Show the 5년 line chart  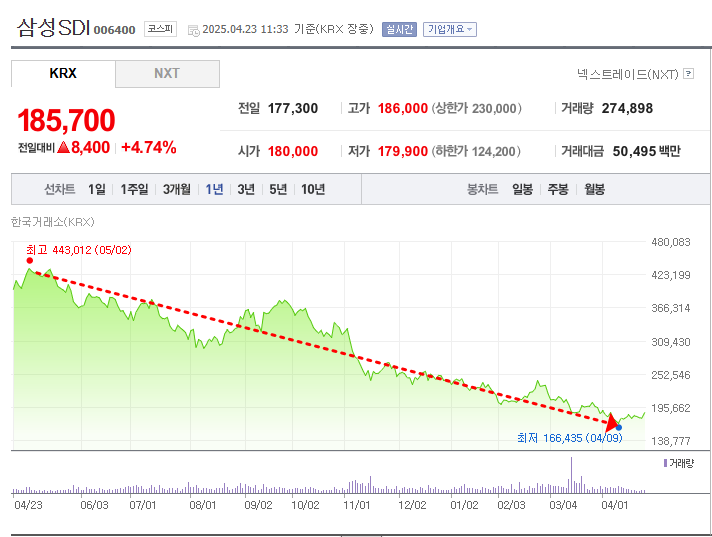tap(278, 189)
